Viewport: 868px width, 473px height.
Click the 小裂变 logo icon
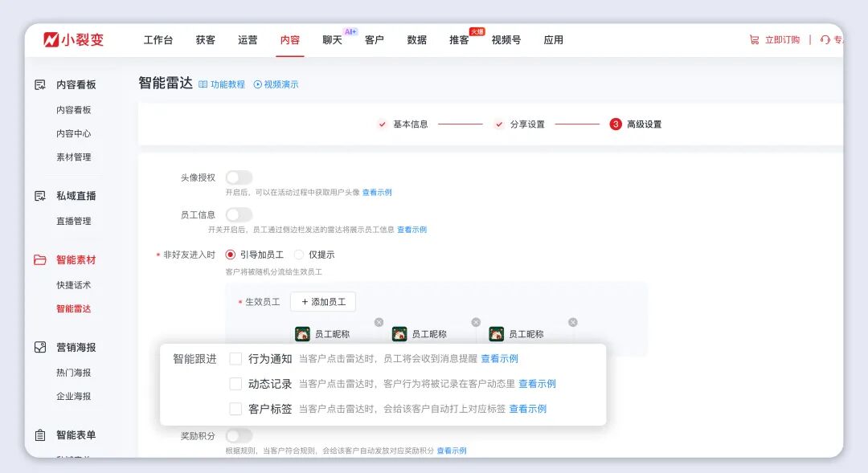coord(50,39)
